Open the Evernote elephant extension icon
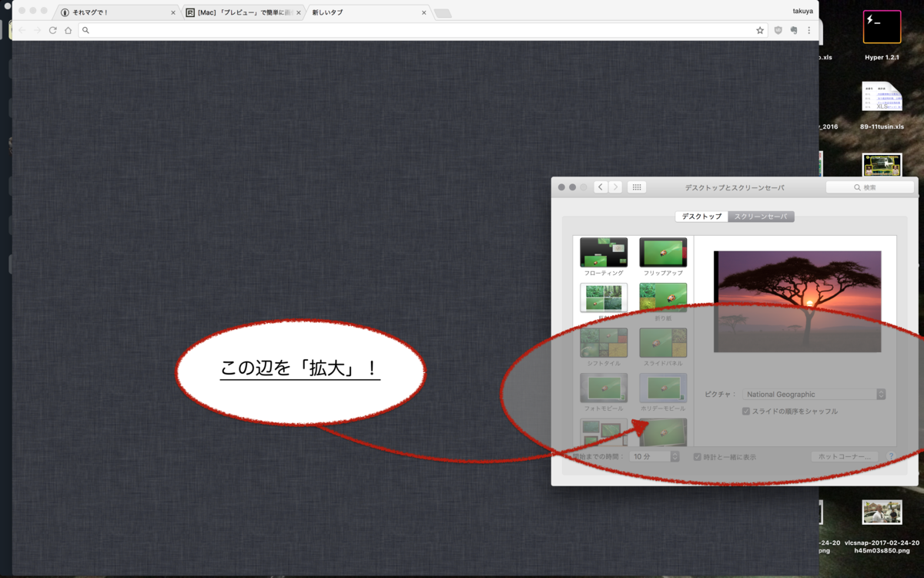This screenshot has height=578, width=924. (794, 30)
